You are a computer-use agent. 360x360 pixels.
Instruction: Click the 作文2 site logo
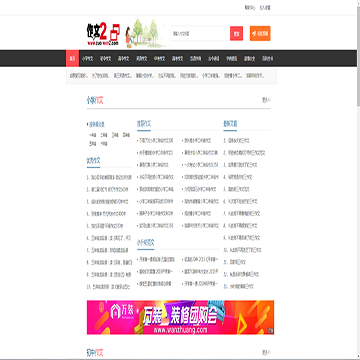[102, 34]
